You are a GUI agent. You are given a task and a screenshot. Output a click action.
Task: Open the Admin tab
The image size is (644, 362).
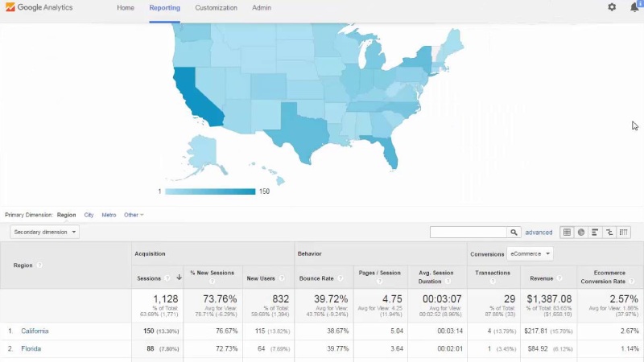(261, 8)
